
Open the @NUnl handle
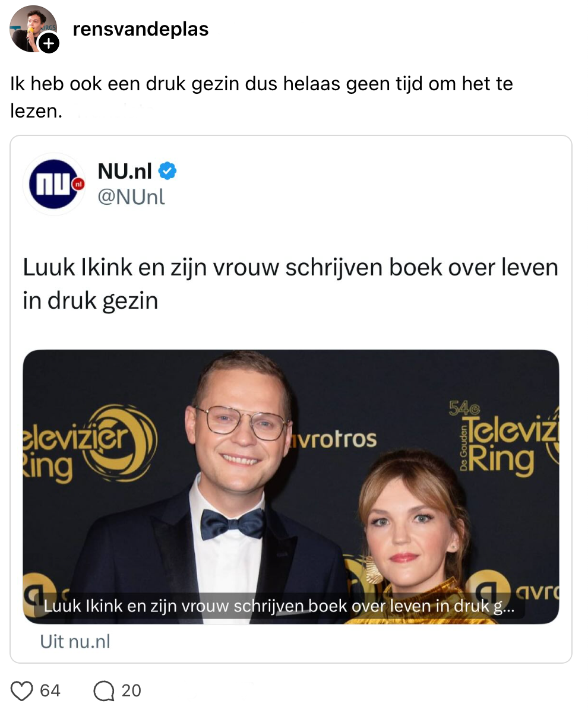tap(131, 197)
